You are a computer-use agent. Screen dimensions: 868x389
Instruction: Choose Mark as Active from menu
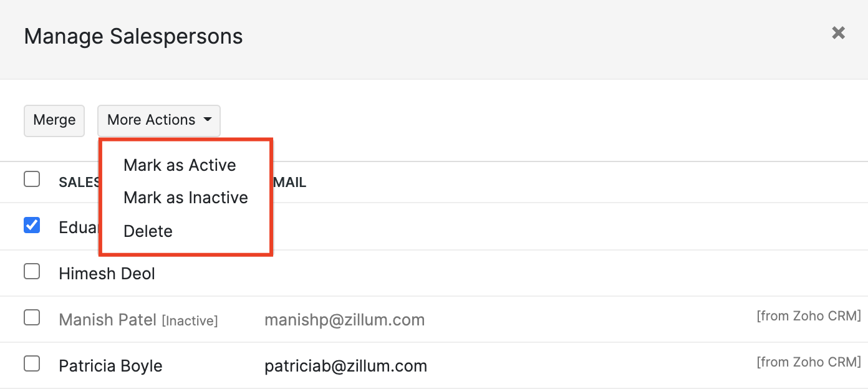[x=180, y=165]
